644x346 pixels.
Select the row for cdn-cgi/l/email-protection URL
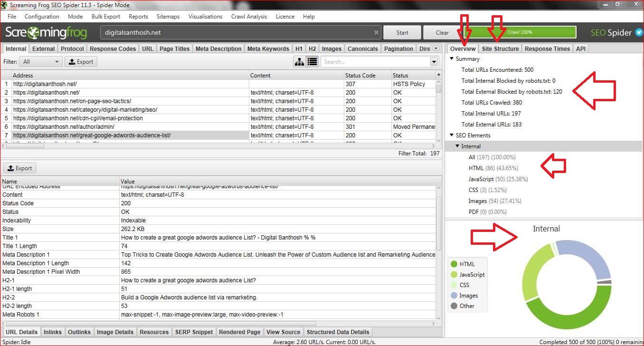coord(218,118)
